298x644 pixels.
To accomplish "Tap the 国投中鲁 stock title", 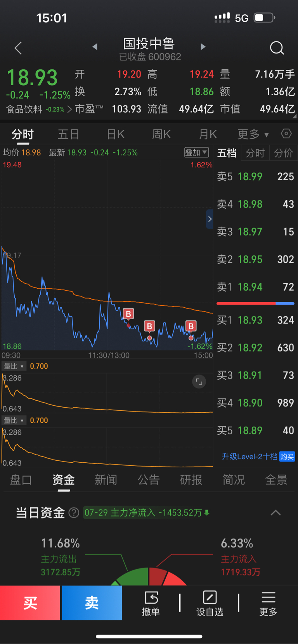I will point(149,44).
